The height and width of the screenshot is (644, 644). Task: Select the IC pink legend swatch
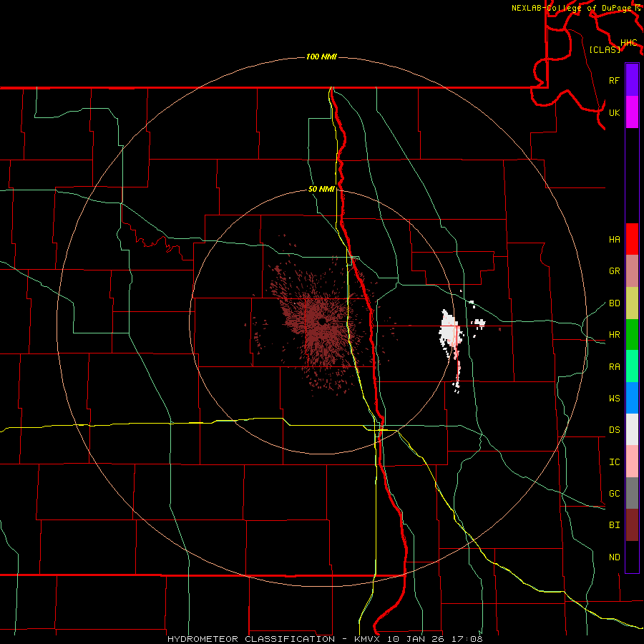[x=632, y=462]
